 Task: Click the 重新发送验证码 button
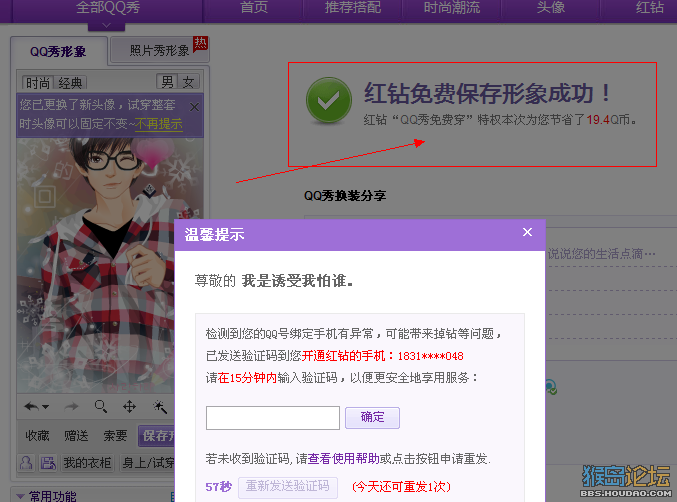point(288,487)
